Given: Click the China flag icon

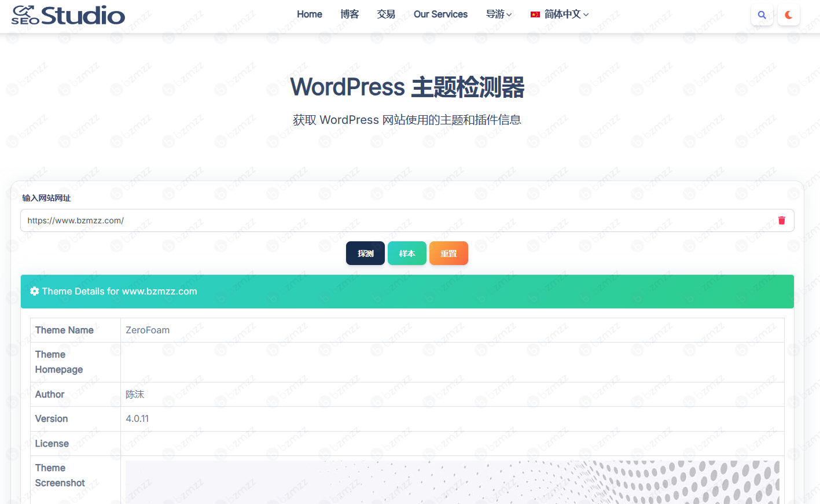Looking at the screenshot, I should pyautogui.click(x=535, y=14).
